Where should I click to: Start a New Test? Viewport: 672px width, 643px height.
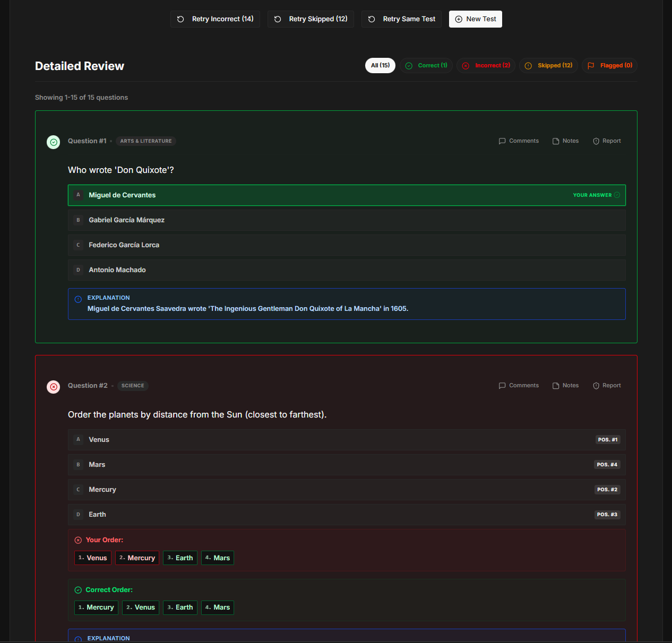pyautogui.click(x=476, y=19)
